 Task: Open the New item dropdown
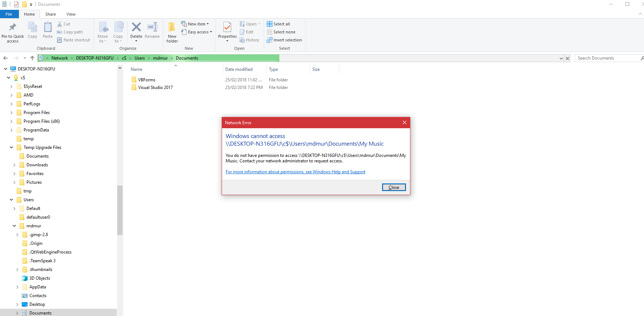(195, 24)
